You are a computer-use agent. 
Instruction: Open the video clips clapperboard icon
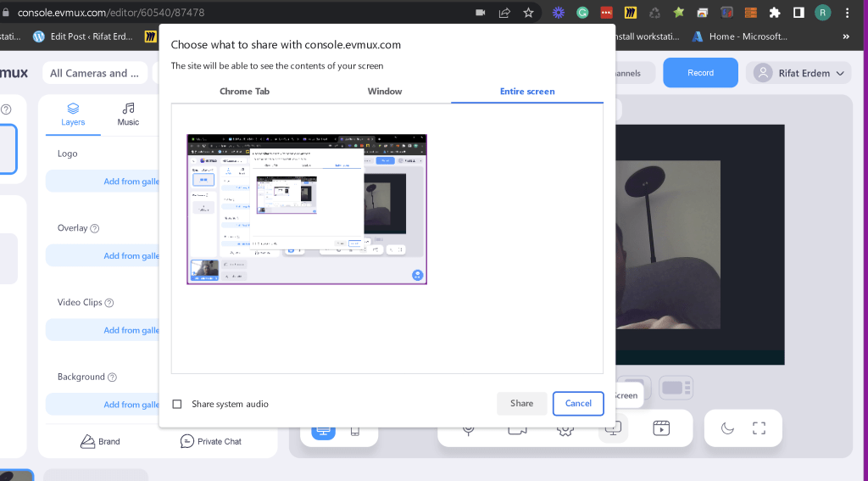(x=661, y=428)
